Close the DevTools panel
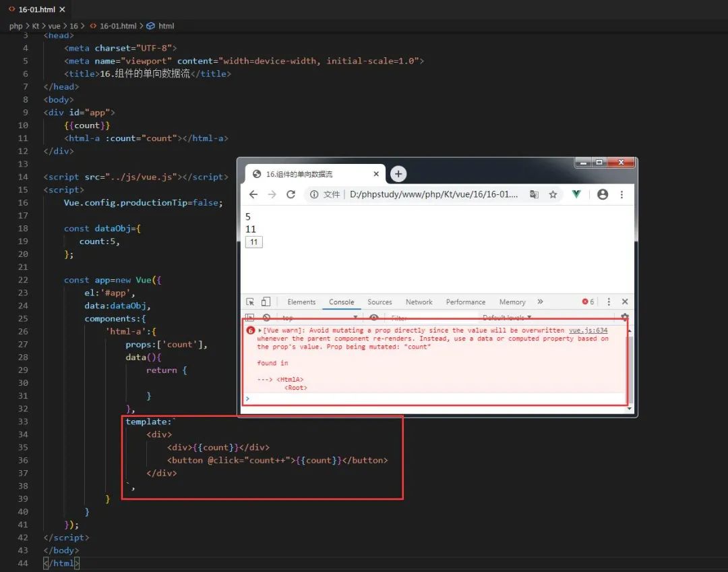The width and height of the screenshot is (728, 572). coord(625,302)
